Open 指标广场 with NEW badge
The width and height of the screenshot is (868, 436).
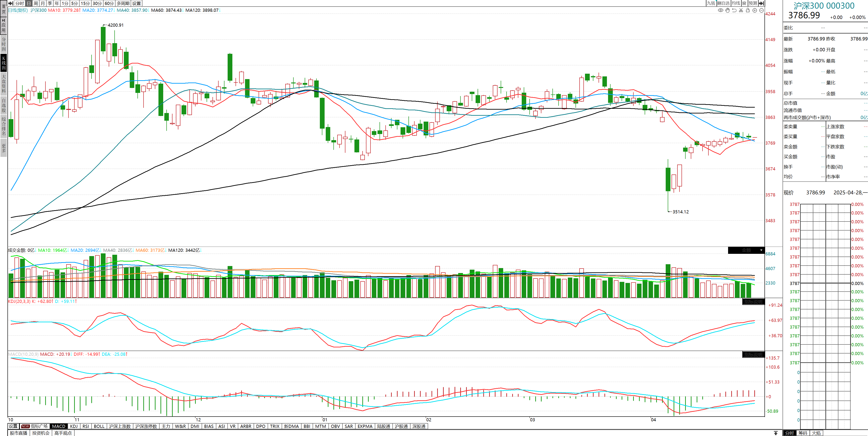point(34,426)
